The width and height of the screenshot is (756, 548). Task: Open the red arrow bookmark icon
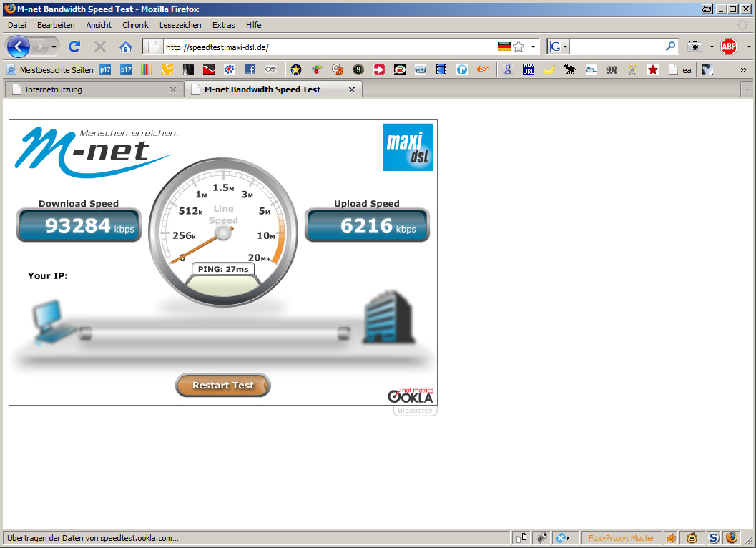pyautogui.click(x=380, y=69)
